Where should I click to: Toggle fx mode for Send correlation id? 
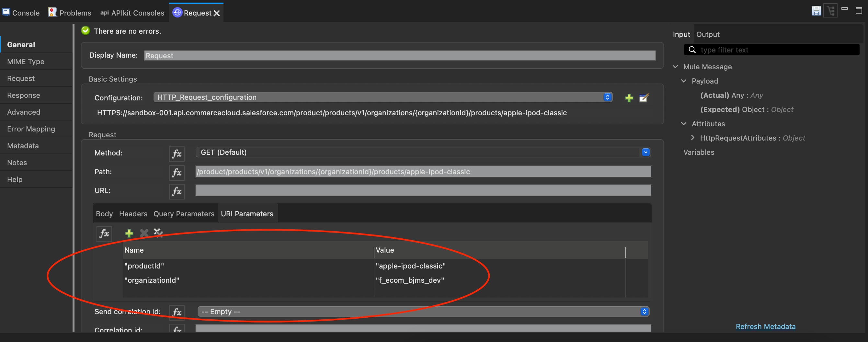[177, 312]
